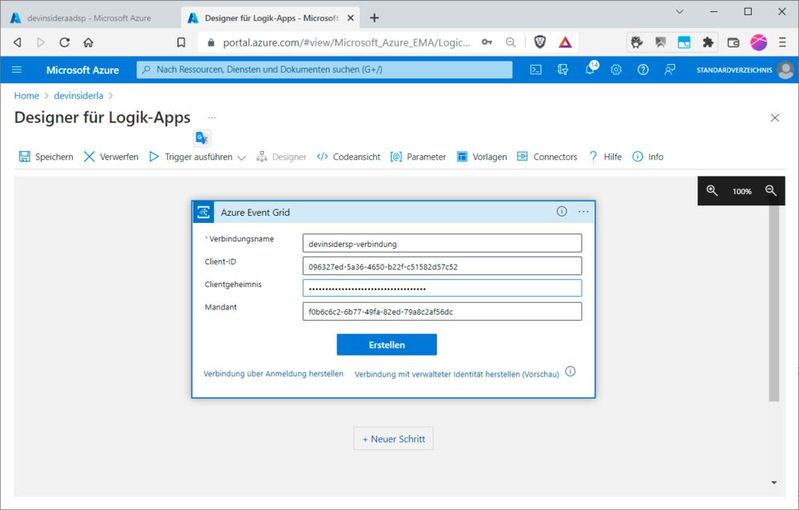Open the browser extensions puzzle icon

pos(708,42)
